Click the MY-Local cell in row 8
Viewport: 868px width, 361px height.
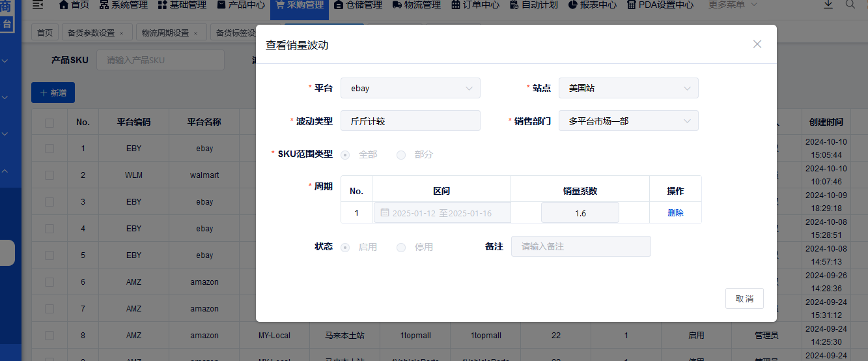point(274,336)
